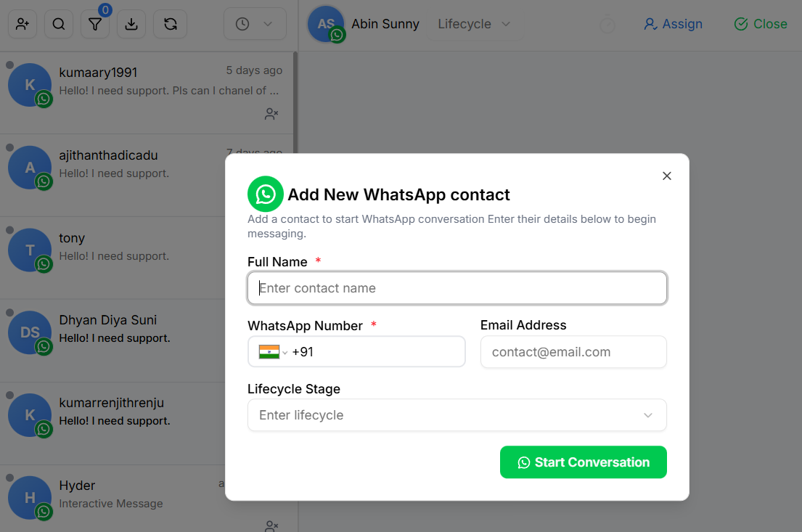
Task: Click the WhatsApp badge on Abin Sunny's avatar
Action: pos(338,34)
